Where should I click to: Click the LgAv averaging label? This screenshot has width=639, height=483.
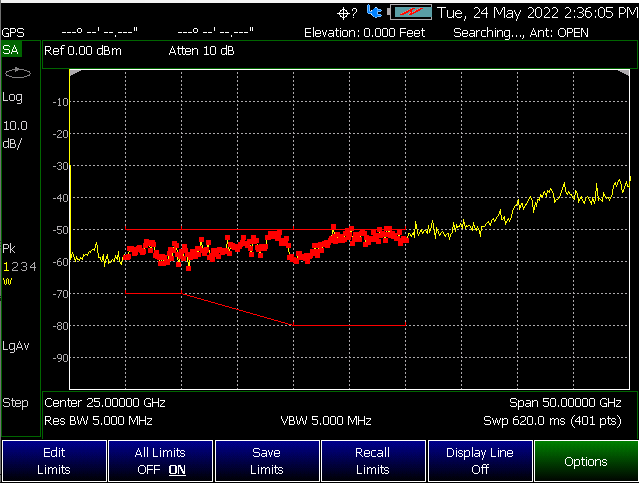click(x=16, y=346)
